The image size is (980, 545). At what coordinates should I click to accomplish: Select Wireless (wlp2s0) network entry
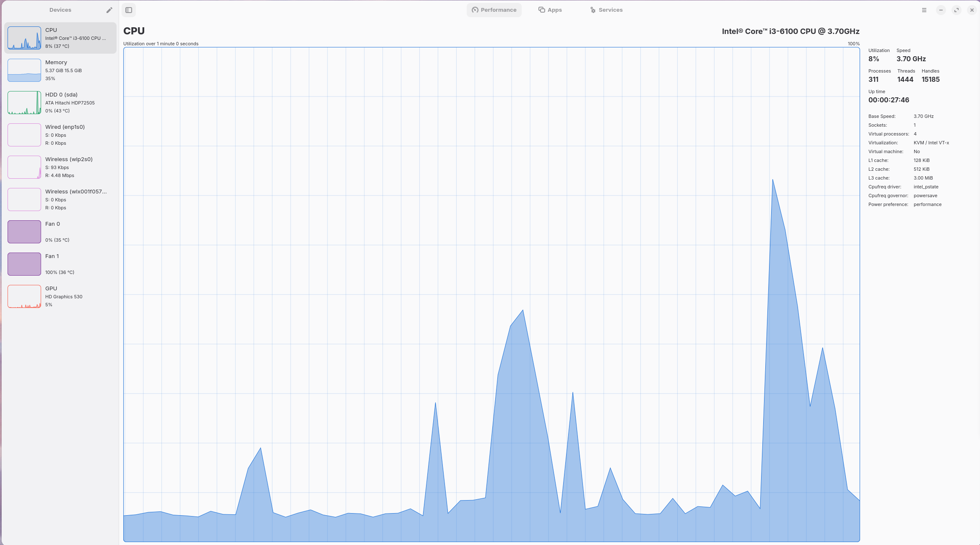[60, 167]
